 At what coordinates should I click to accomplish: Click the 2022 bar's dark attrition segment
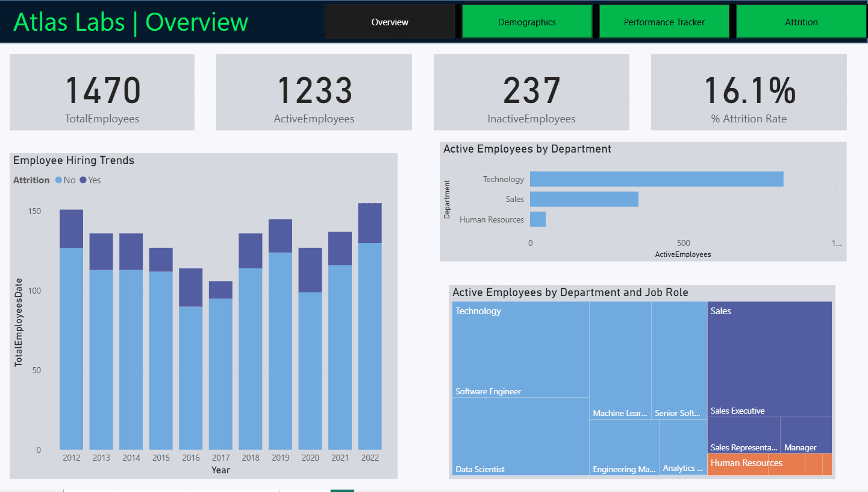coord(370,223)
